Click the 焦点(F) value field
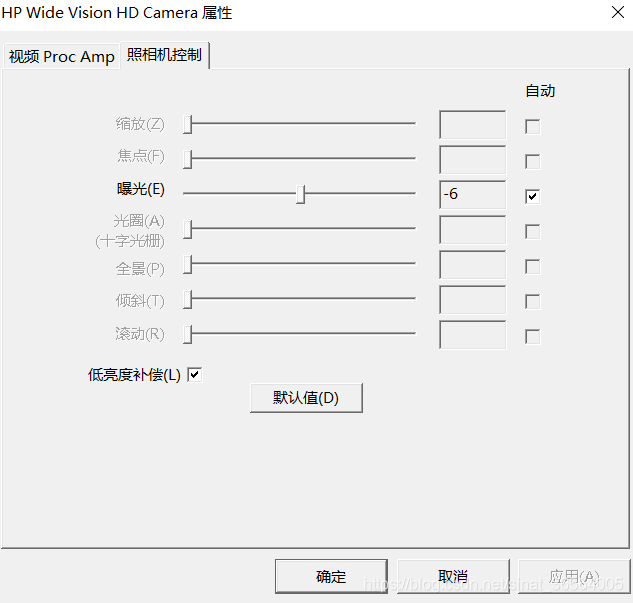Image resolution: width=633 pixels, height=603 pixels. coord(472,159)
